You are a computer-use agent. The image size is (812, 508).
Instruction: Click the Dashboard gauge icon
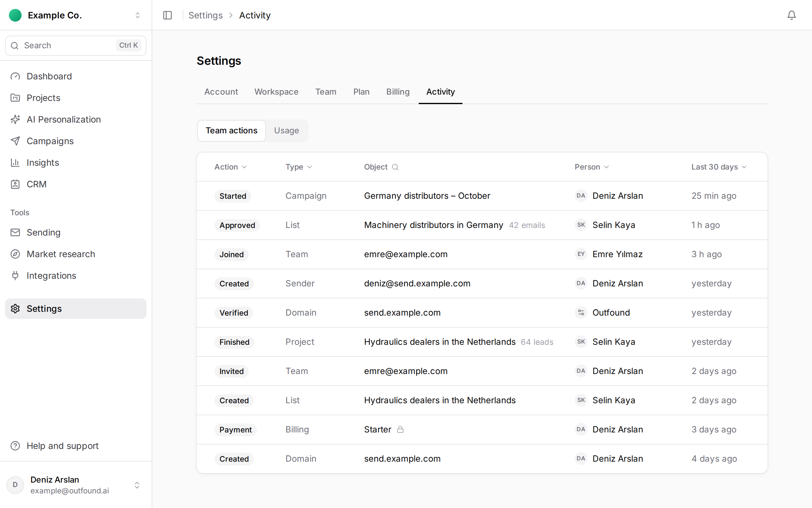[x=15, y=76]
